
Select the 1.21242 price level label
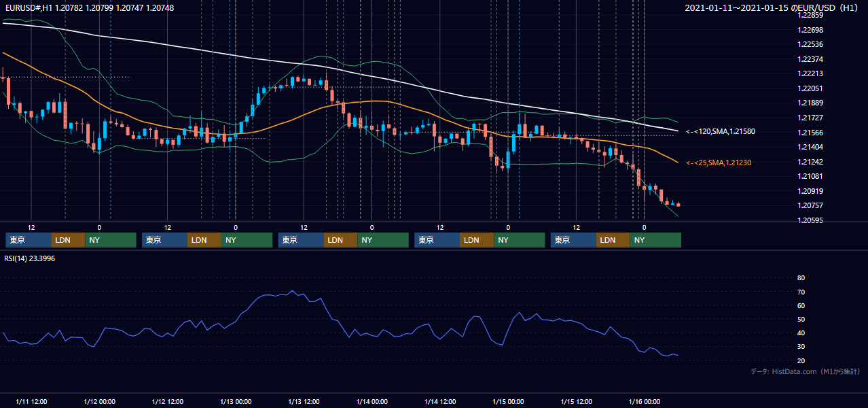point(811,162)
